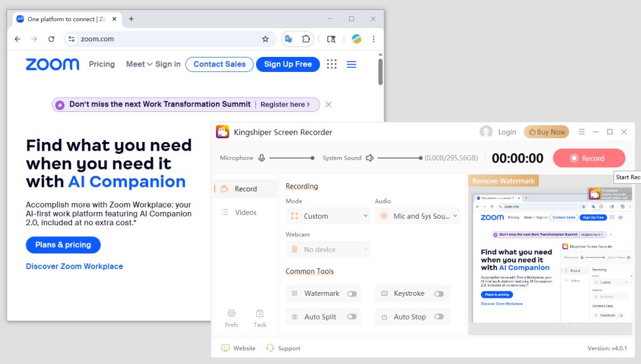Click the Kingshiper Screen Recorder app logo
This screenshot has width=641, height=364.
(x=222, y=132)
